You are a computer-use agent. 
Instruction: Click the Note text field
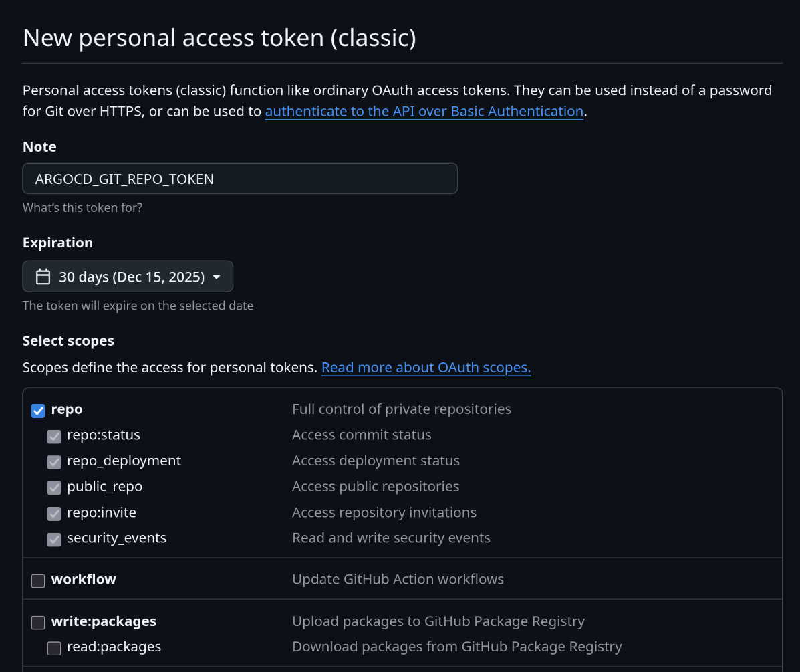click(x=240, y=179)
